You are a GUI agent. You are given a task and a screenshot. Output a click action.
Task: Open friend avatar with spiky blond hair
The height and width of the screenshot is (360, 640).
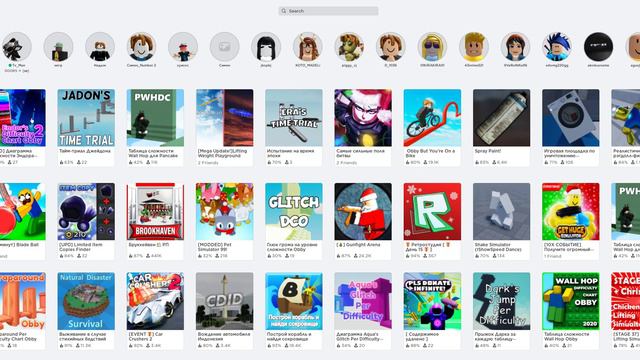point(474,47)
